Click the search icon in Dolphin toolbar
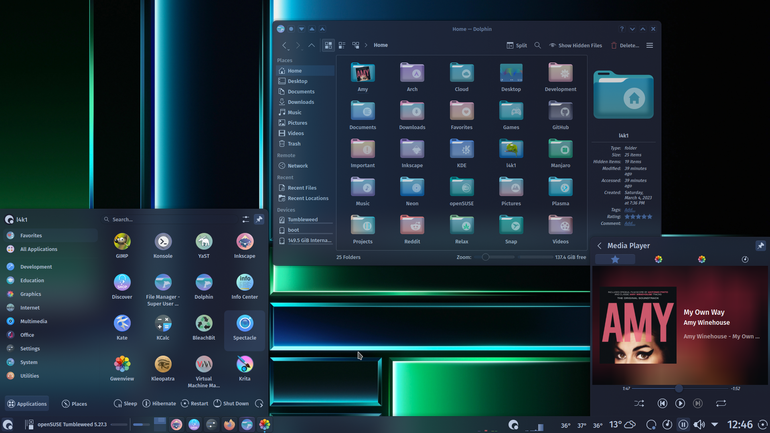This screenshot has height=433, width=770. click(x=538, y=45)
